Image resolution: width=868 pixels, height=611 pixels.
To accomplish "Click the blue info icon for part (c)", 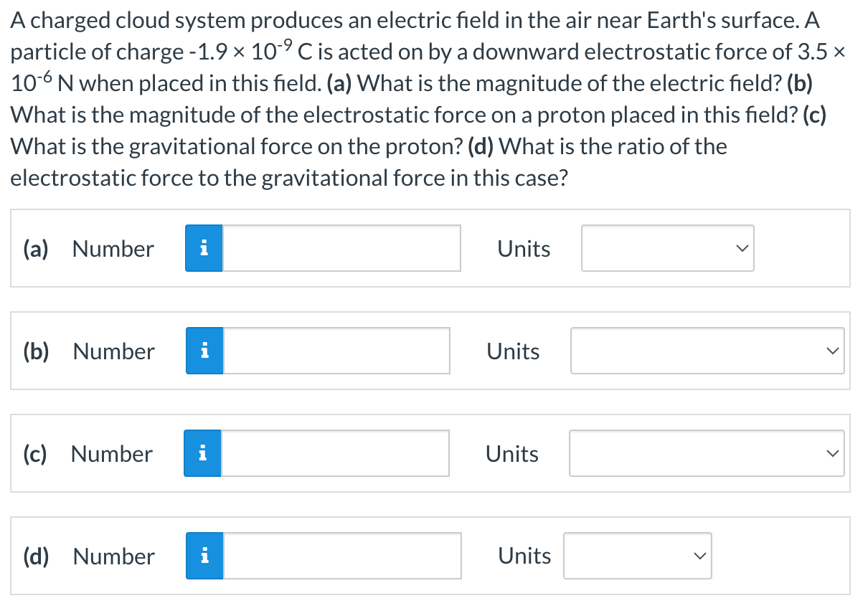I will pos(203,453).
